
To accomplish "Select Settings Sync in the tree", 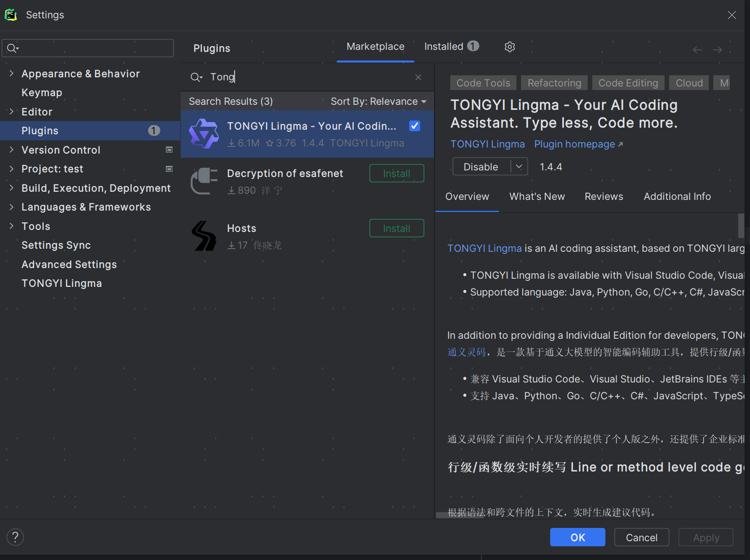I will click(x=56, y=245).
